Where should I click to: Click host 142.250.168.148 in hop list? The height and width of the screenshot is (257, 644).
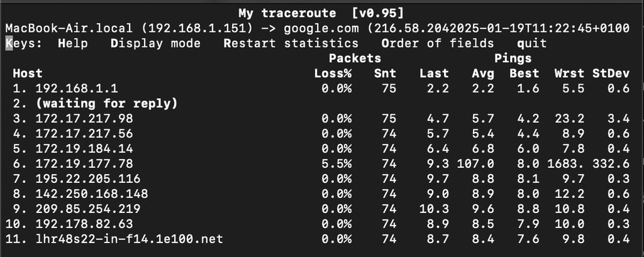coord(91,194)
